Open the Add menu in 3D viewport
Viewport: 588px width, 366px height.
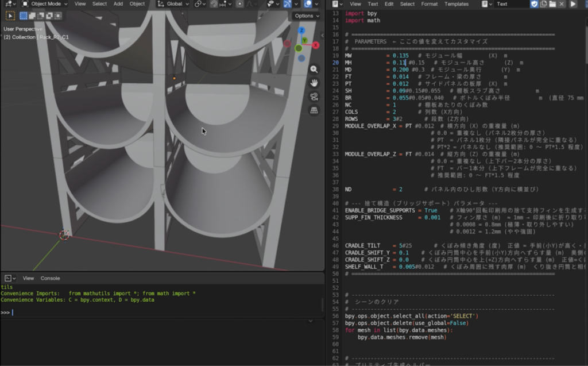(118, 4)
